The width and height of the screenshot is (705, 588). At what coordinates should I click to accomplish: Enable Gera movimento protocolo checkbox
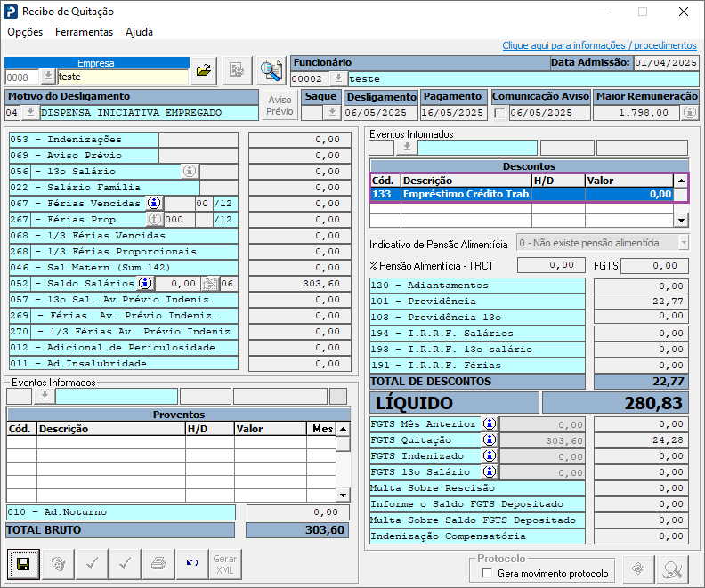[487, 573]
